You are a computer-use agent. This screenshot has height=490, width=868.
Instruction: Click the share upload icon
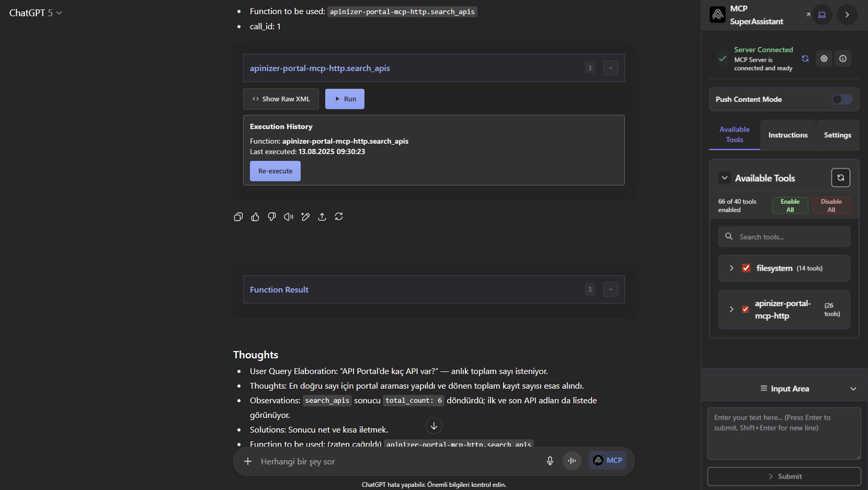click(x=322, y=217)
